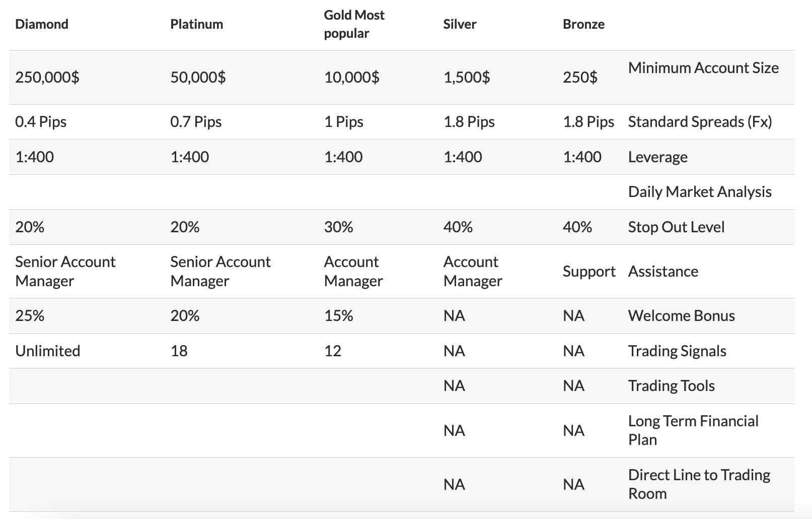Click the 0.4 Pips spread value
Screen dimensions: 812x519
(41, 122)
